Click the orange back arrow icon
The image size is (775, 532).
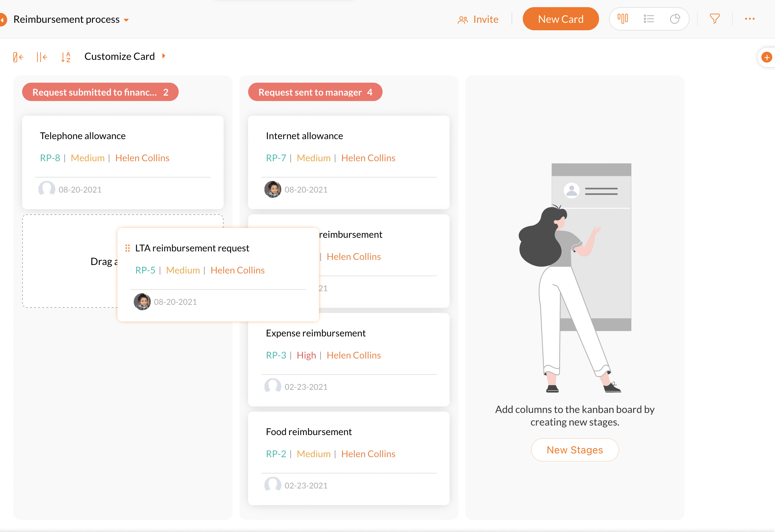coord(3,20)
